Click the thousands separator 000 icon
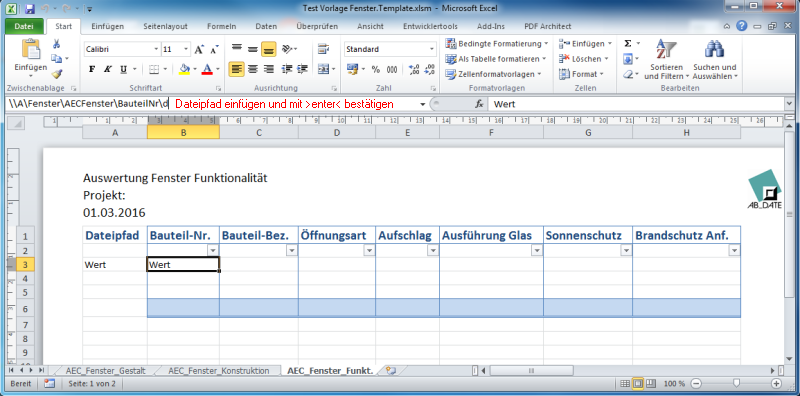Viewport: 800px width, 396px height. click(x=392, y=69)
